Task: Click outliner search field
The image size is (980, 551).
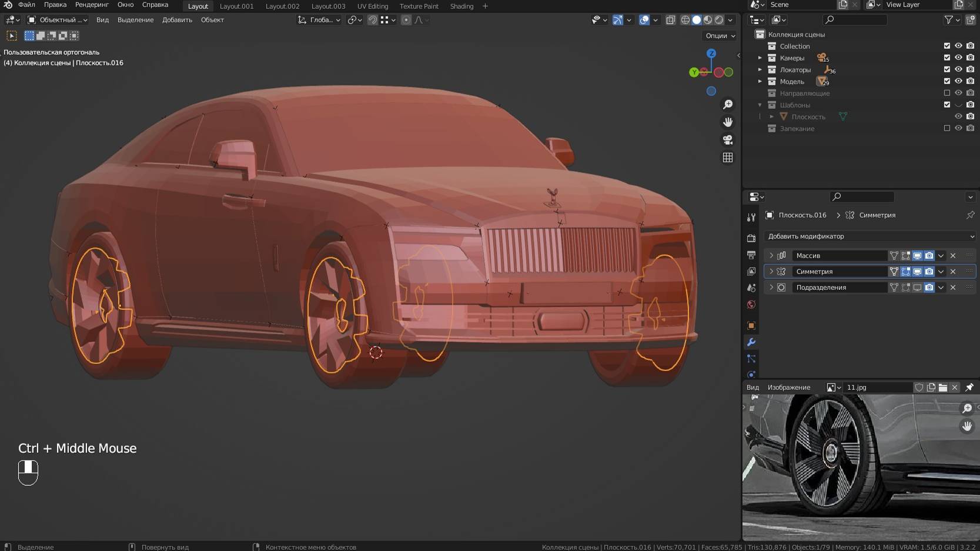Action: [x=855, y=19]
